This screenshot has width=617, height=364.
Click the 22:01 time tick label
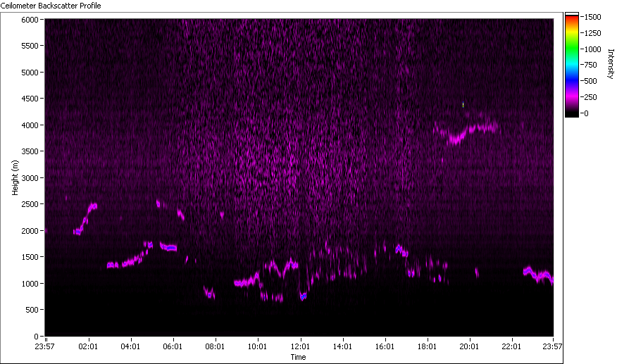511,346
